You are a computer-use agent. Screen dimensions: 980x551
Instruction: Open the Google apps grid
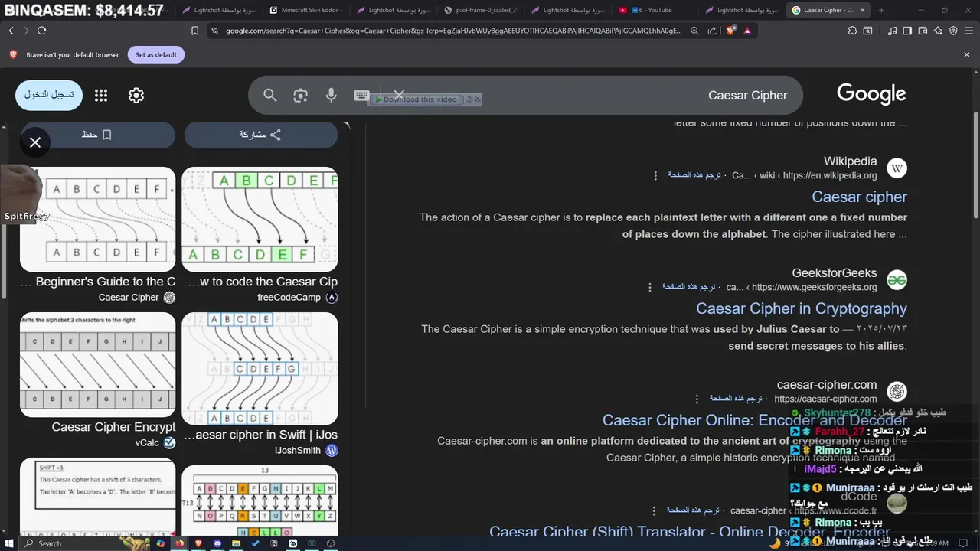[x=101, y=95]
